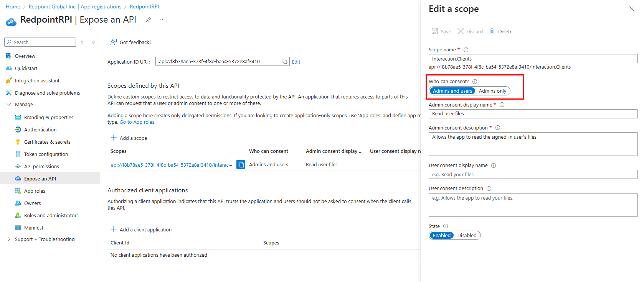
Task: Navigate to API permissions in sidebar
Action: coord(41,167)
